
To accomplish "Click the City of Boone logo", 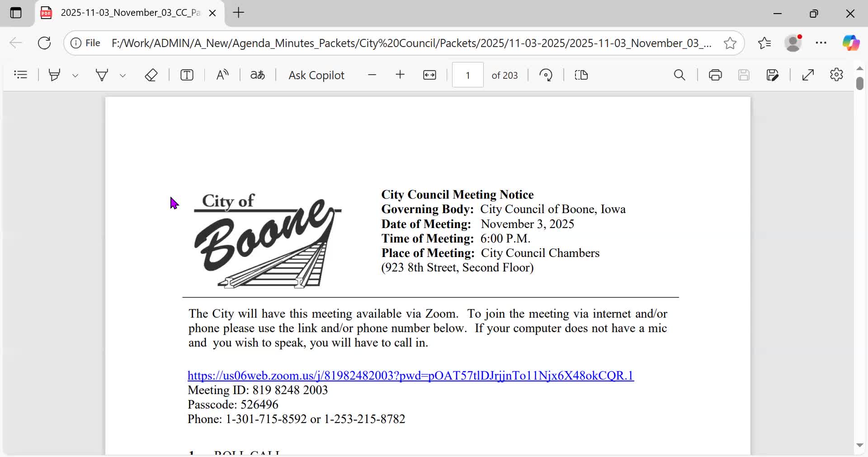I will 267,240.
